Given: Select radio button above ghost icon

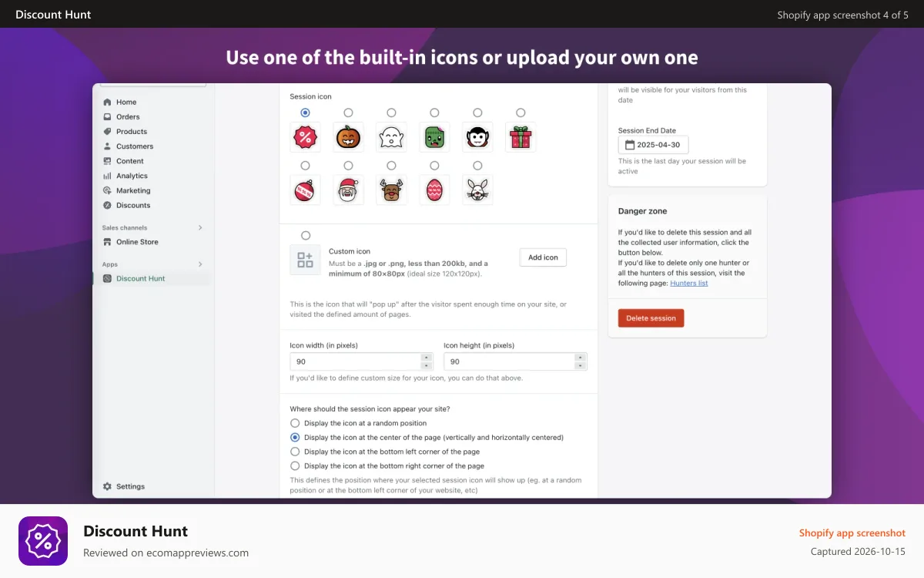Looking at the screenshot, I should pyautogui.click(x=391, y=113).
